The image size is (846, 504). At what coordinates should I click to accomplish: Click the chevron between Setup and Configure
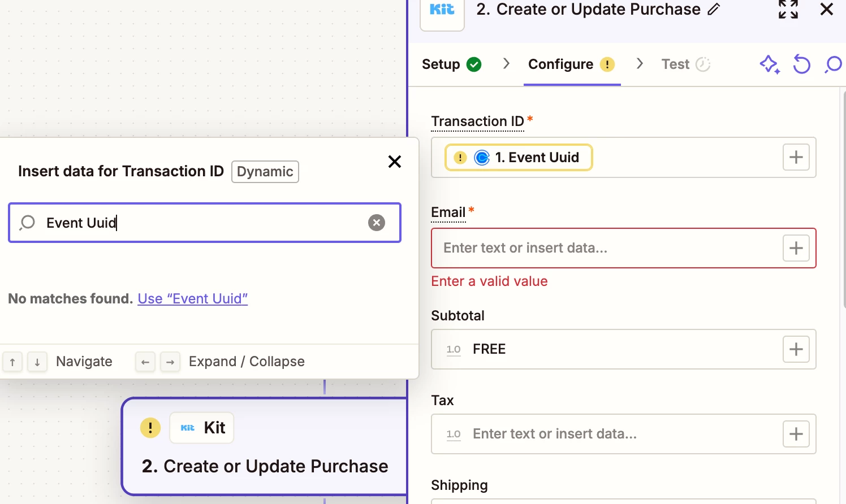coord(506,64)
